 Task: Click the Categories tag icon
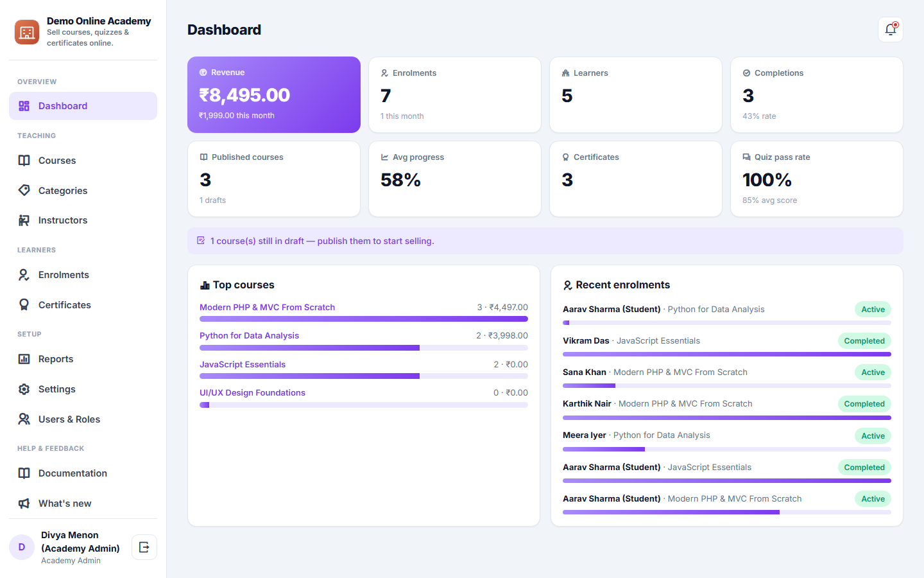(x=24, y=190)
